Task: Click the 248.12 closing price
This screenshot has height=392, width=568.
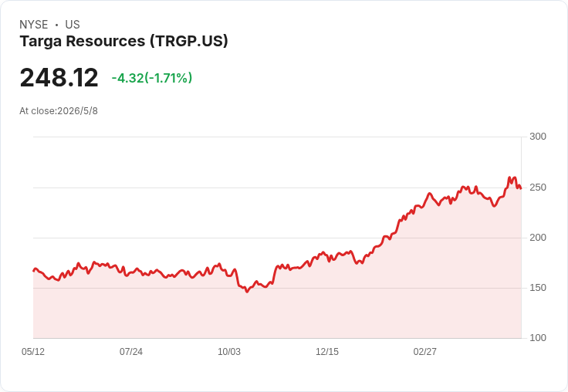Action: (59, 77)
